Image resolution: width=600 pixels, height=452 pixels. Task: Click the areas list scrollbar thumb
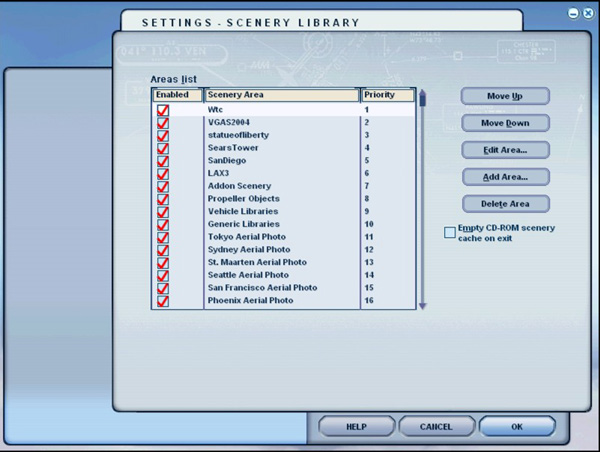click(x=422, y=100)
